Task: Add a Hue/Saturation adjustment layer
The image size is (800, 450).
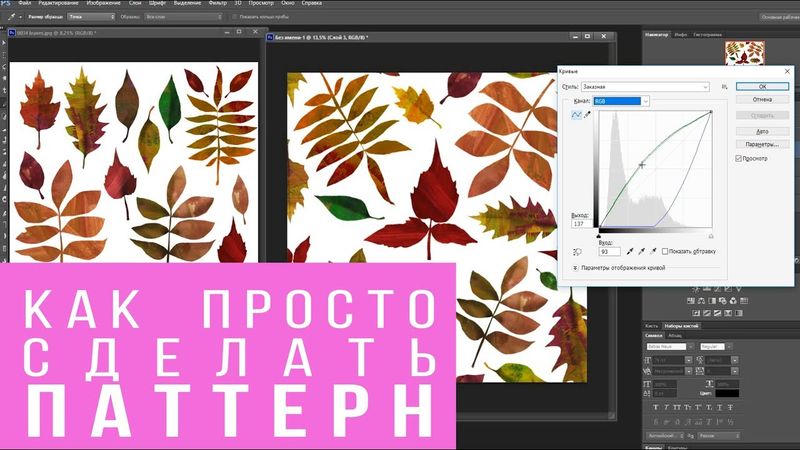Action: 691,301
